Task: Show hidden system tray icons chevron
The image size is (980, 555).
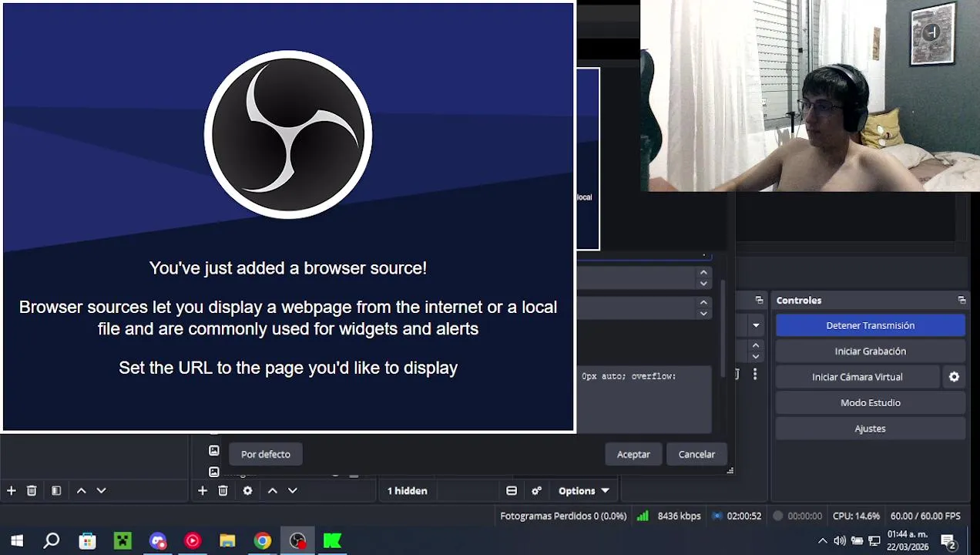Action: pos(822,541)
